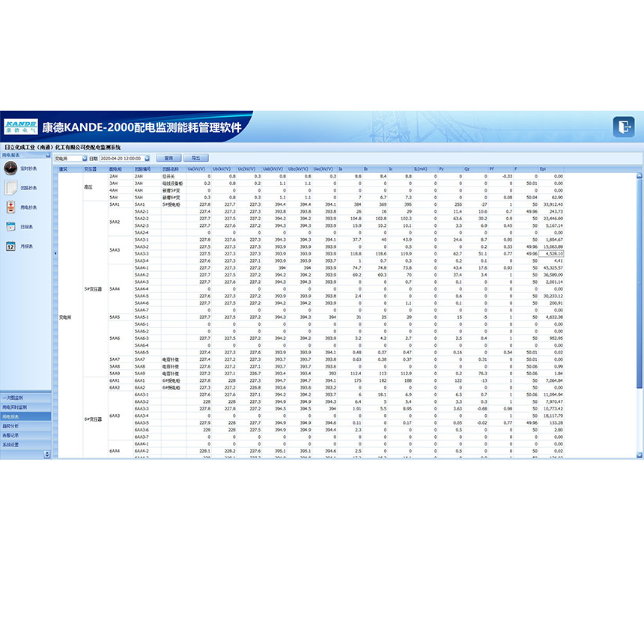Click the vertical scrollbar thumb

639,283
